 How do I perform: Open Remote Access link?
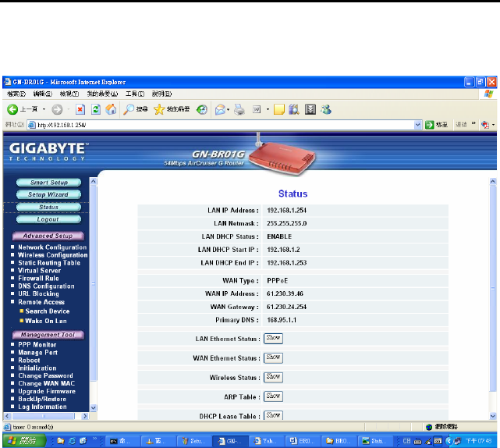(x=41, y=302)
